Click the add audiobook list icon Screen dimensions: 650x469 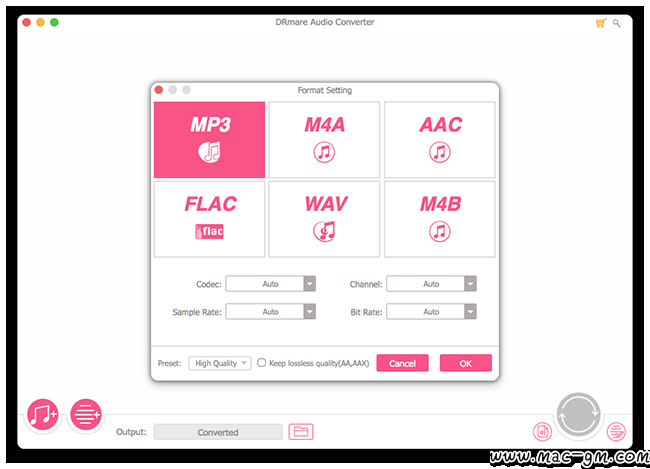click(x=86, y=414)
